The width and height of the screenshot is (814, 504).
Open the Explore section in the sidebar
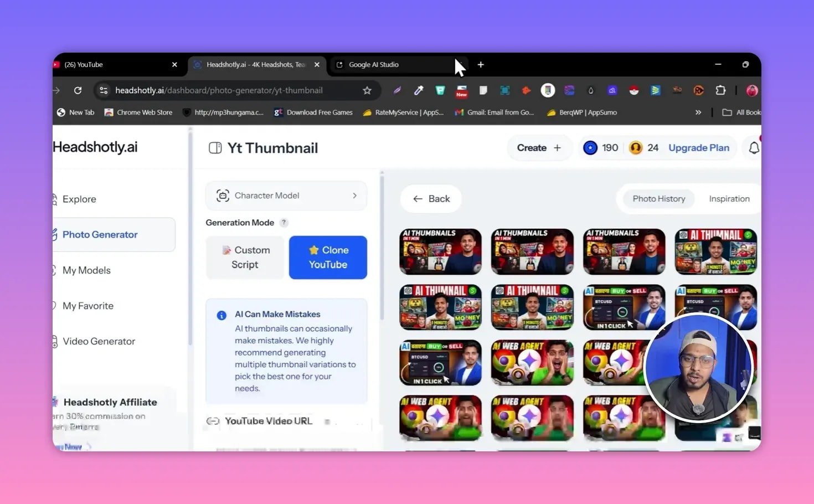click(x=79, y=199)
